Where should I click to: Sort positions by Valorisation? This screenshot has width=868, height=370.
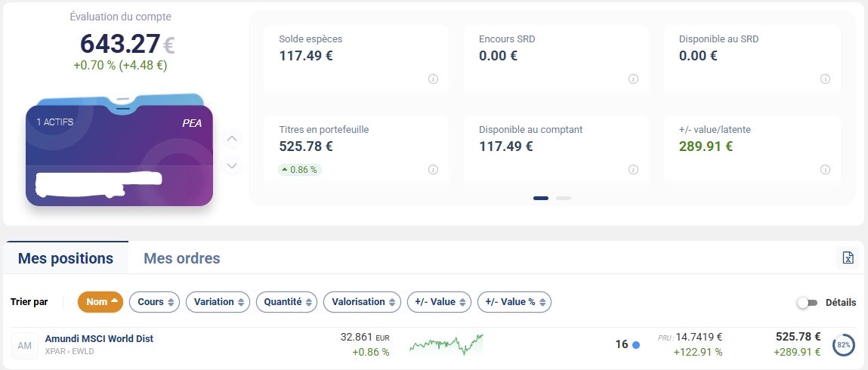click(x=363, y=302)
